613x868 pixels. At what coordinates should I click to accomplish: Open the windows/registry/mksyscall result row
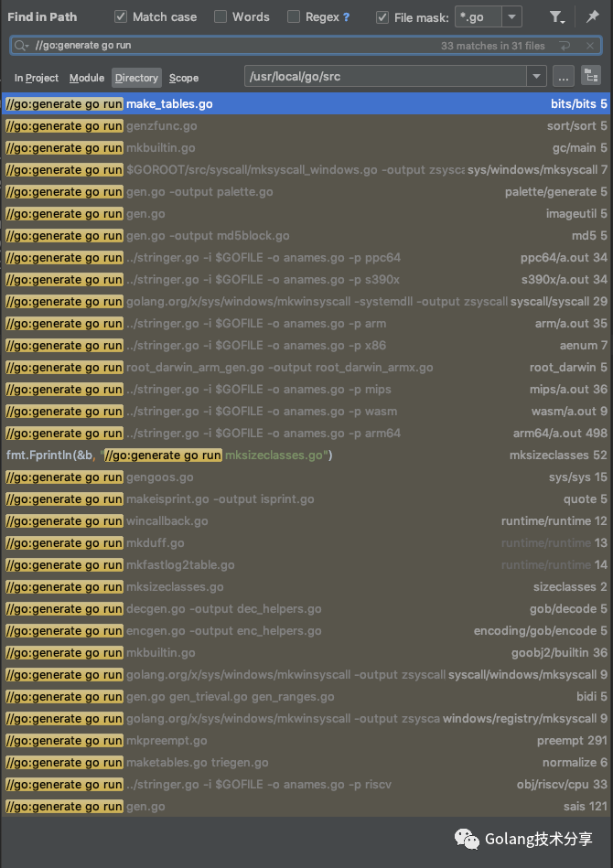(306, 719)
